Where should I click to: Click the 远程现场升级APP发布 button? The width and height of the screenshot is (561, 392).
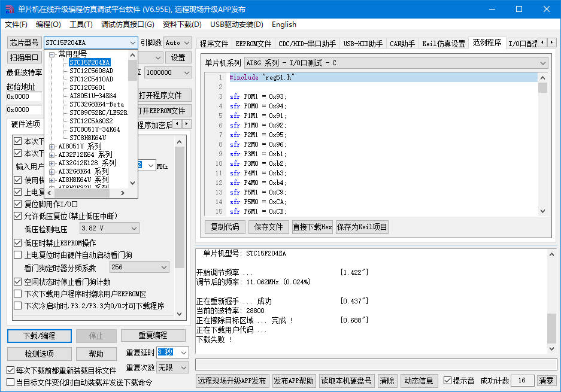coord(232,381)
